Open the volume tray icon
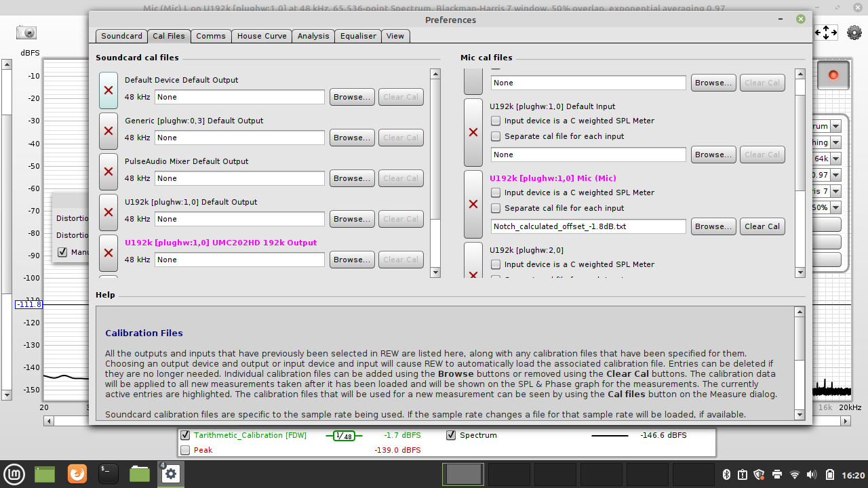 (x=812, y=474)
